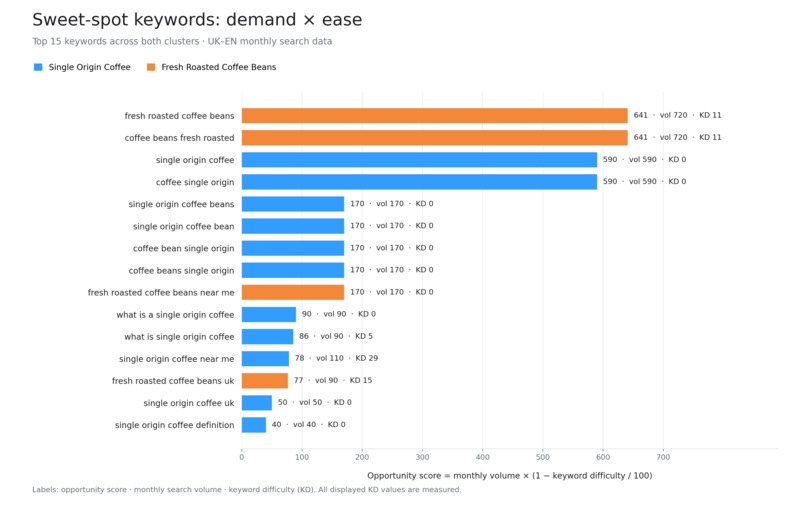This screenshot has width=806, height=510.
Task: Click the data label '86 · vol 90 · KD 5'
Action: point(336,336)
